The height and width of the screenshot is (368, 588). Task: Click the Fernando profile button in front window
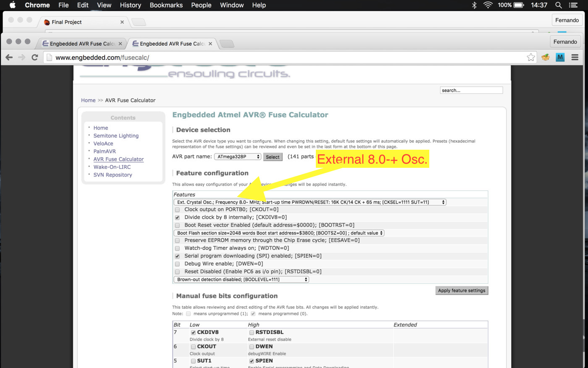[x=565, y=42]
